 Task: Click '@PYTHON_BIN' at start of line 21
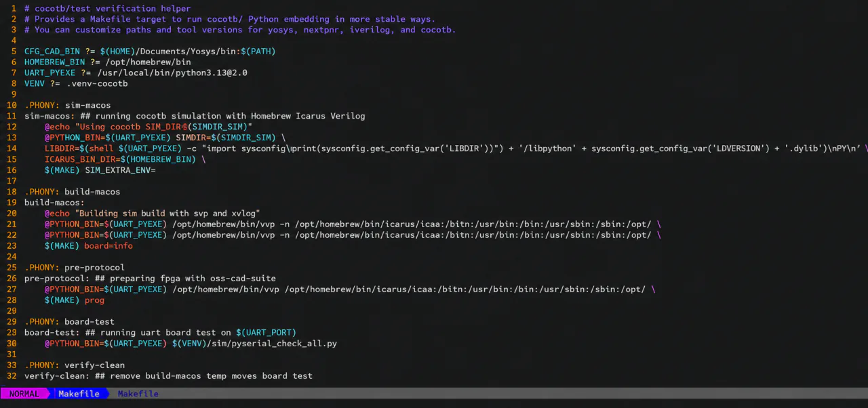[x=73, y=225]
